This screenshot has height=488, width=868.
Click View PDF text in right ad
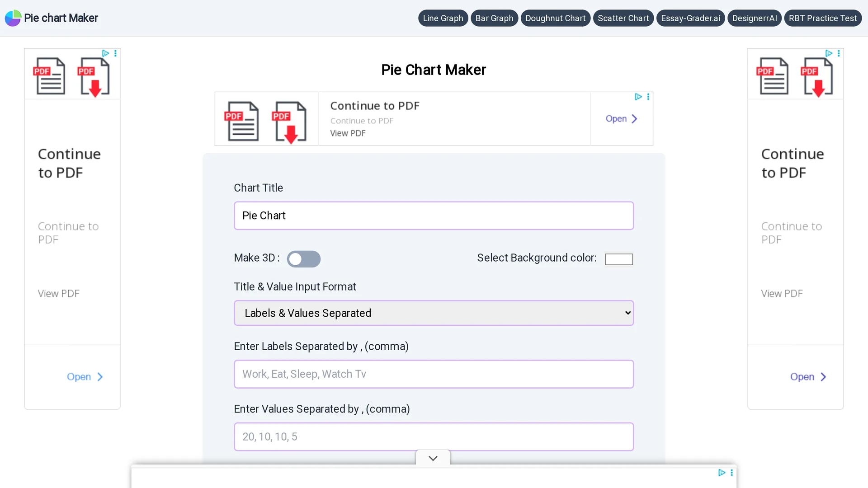(782, 294)
